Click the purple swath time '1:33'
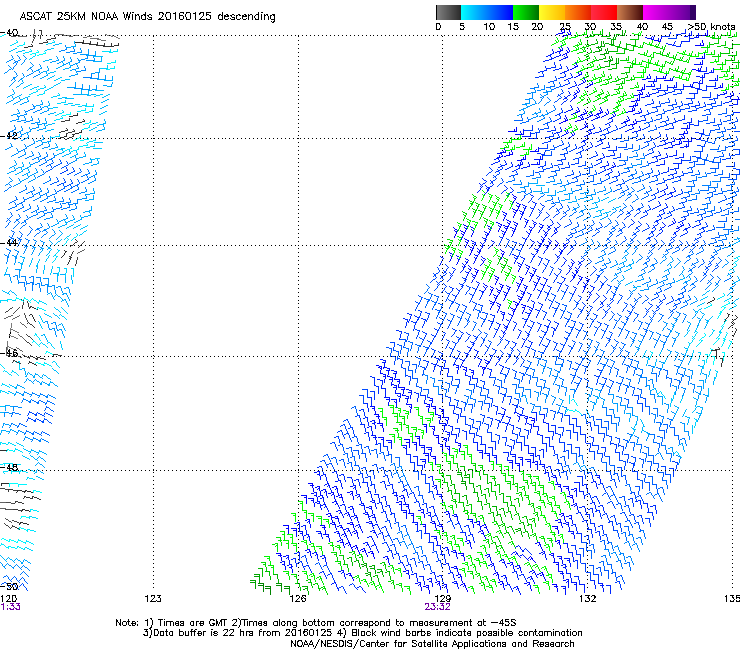 (x=10, y=607)
